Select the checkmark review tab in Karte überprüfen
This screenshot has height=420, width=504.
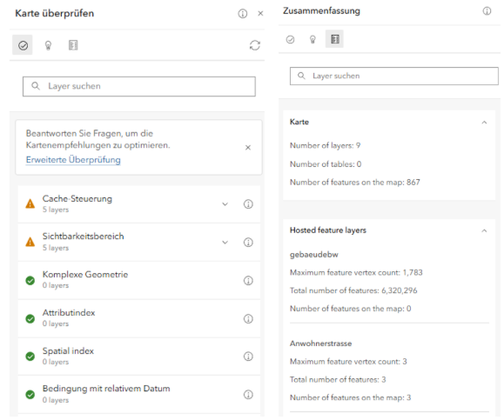[x=23, y=45]
